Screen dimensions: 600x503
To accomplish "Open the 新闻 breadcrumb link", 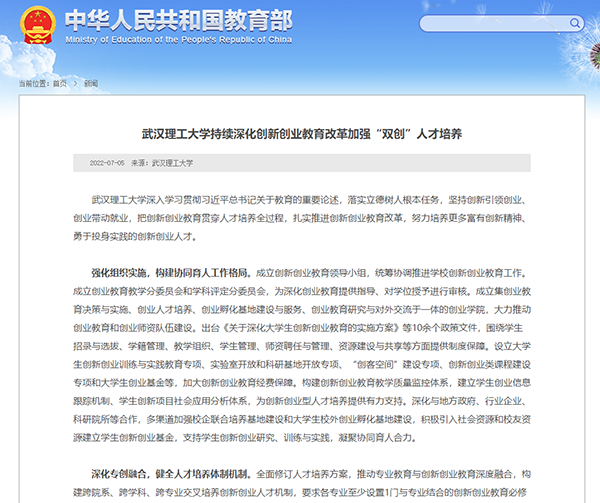I will coord(91,83).
